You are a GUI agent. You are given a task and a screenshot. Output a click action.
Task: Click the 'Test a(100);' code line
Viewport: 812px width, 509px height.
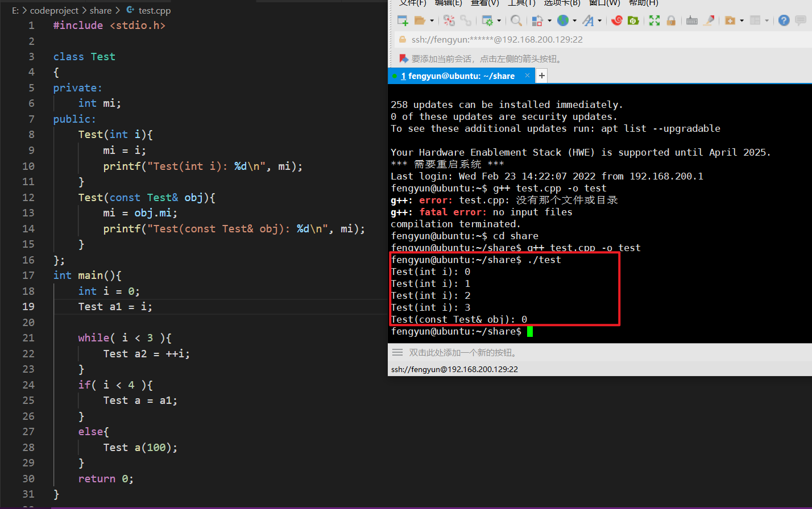click(140, 448)
